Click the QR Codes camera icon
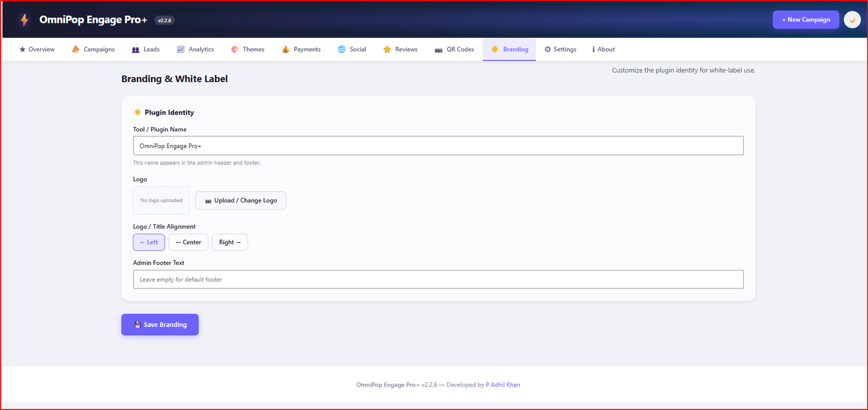This screenshot has width=868, height=410. tap(438, 50)
